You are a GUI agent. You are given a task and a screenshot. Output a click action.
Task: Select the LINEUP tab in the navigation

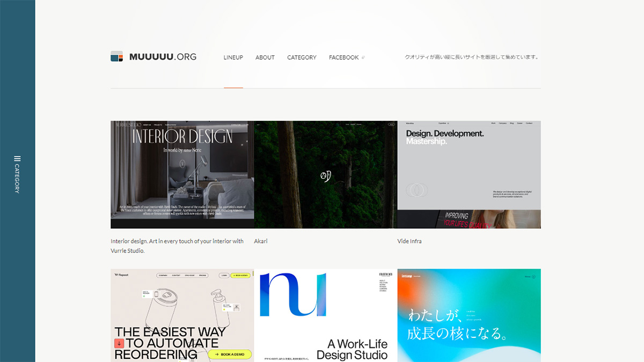[233, 57]
